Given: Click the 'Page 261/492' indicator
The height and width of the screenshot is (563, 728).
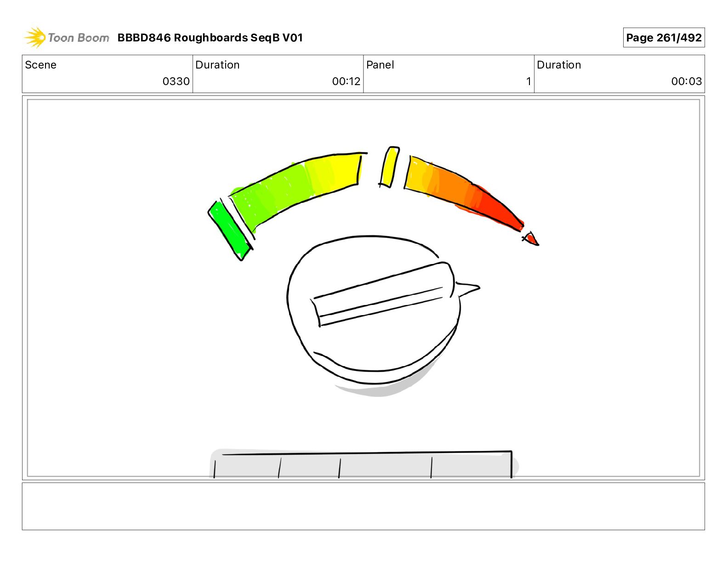Looking at the screenshot, I should [664, 38].
